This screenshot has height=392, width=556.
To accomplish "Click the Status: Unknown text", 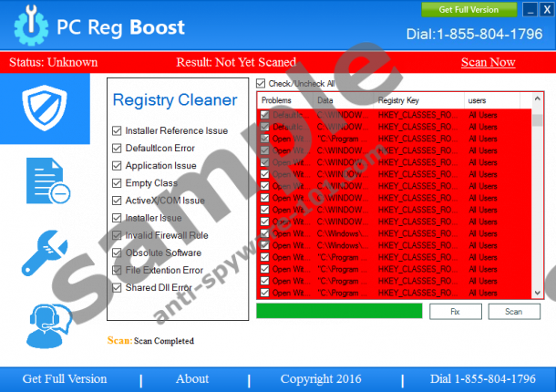I will pyautogui.click(x=53, y=62).
